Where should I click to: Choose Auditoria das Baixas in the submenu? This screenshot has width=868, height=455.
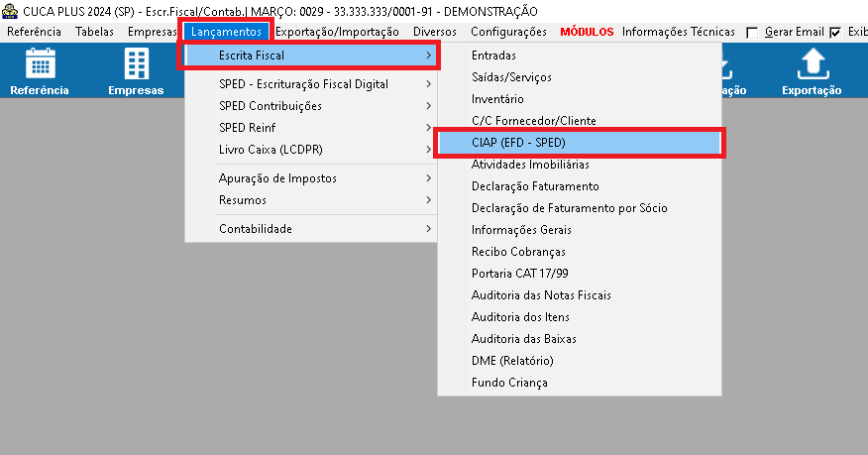pos(580,339)
